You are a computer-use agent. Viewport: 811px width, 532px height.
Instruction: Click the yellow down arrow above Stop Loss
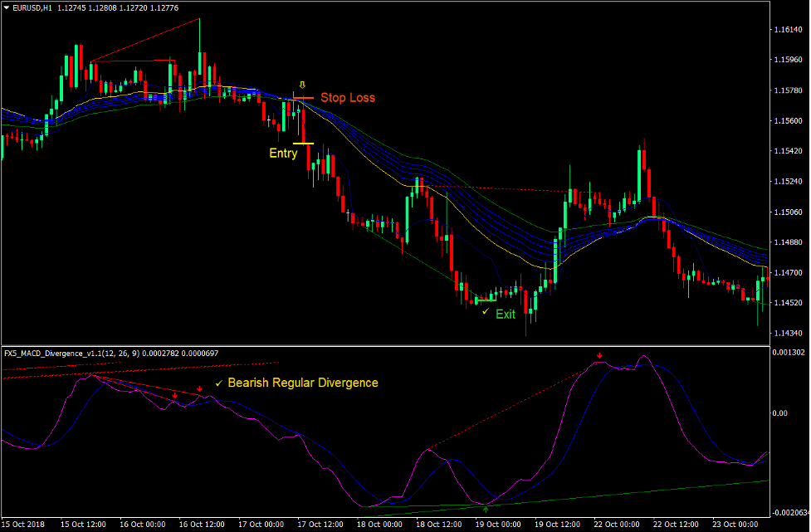point(302,84)
